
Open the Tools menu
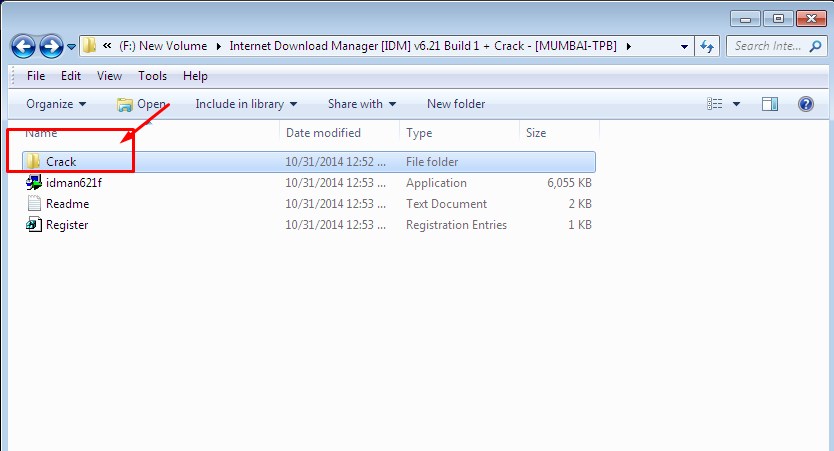(x=152, y=76)
